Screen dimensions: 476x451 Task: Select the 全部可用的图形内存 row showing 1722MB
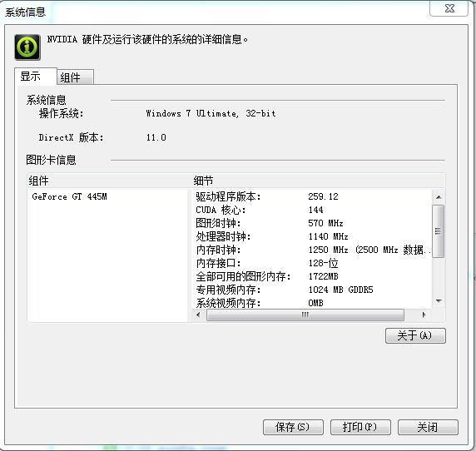(x=312, y=276)
